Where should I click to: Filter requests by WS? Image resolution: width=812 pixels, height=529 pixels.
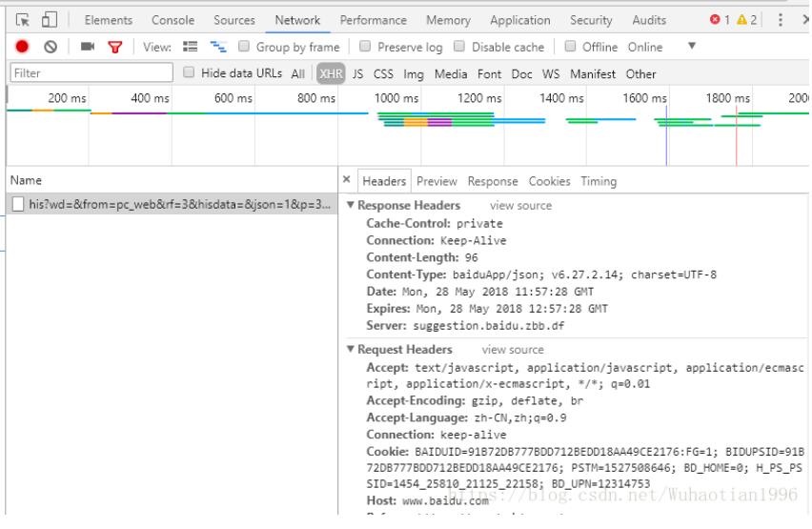tap(551, 74)
